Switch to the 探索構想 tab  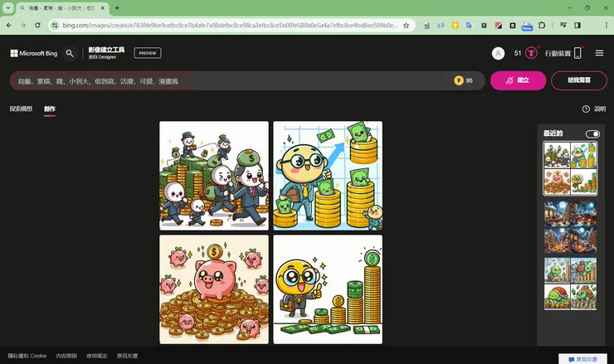point(21,109)
